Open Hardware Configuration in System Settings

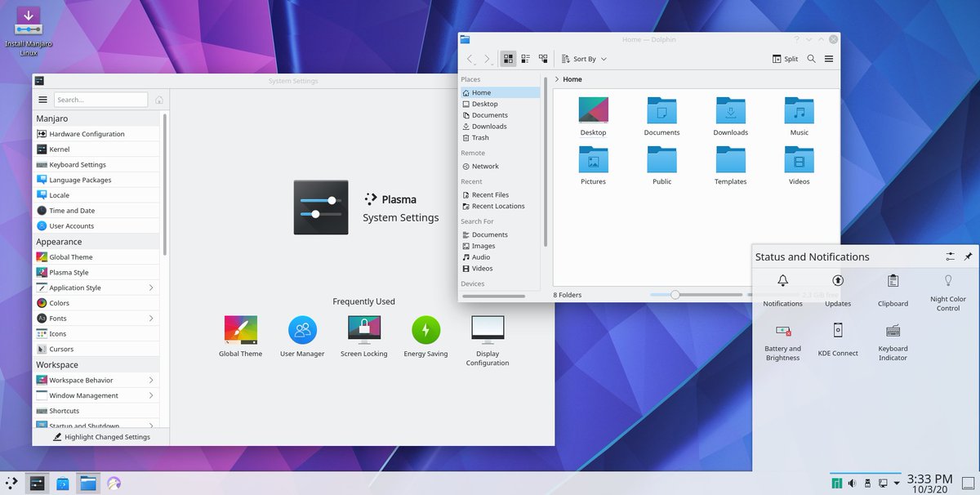point(97,134)
